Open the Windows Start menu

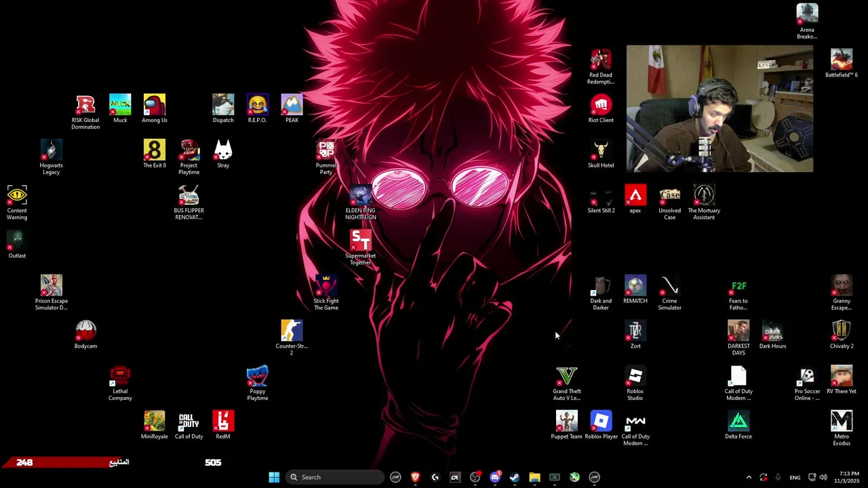click(x=274, y=477)
